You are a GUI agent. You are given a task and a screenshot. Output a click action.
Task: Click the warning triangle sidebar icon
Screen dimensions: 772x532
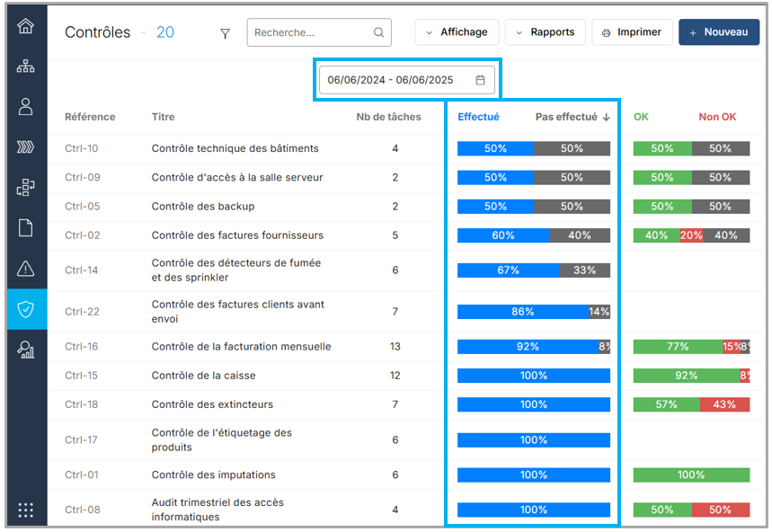click(25, 269)
